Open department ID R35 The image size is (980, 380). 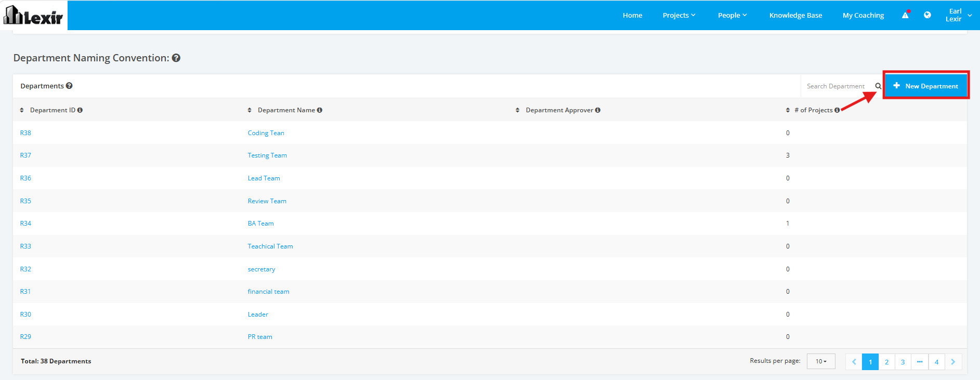click(x=25, y=201)
